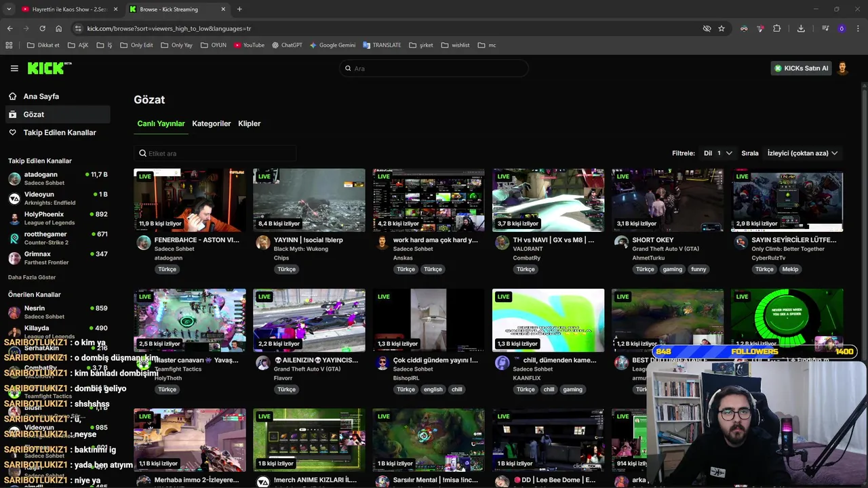Open the browser home icon
This screenshot has height=488, width=868.
pos(59,28)
